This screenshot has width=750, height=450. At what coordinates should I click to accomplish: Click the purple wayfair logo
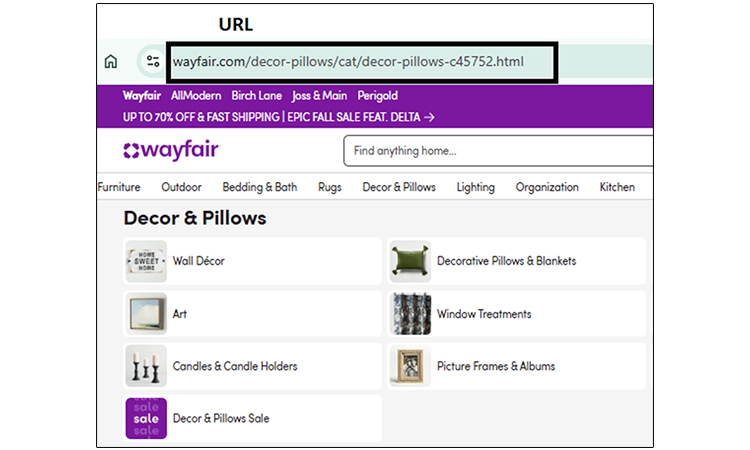171,150
